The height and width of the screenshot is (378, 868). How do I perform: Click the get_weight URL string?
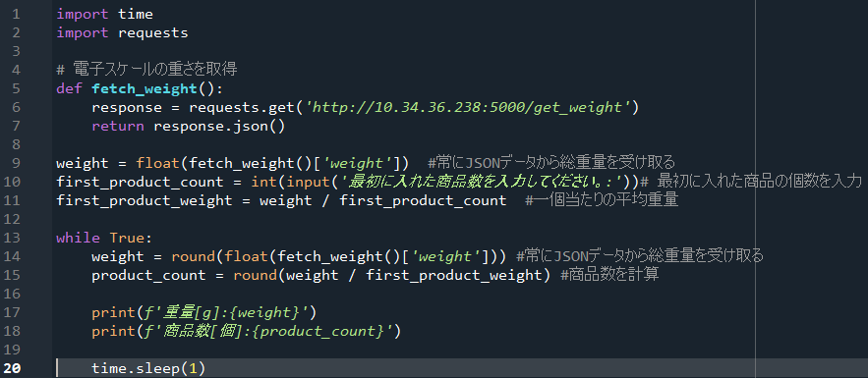tap(466, 107)
